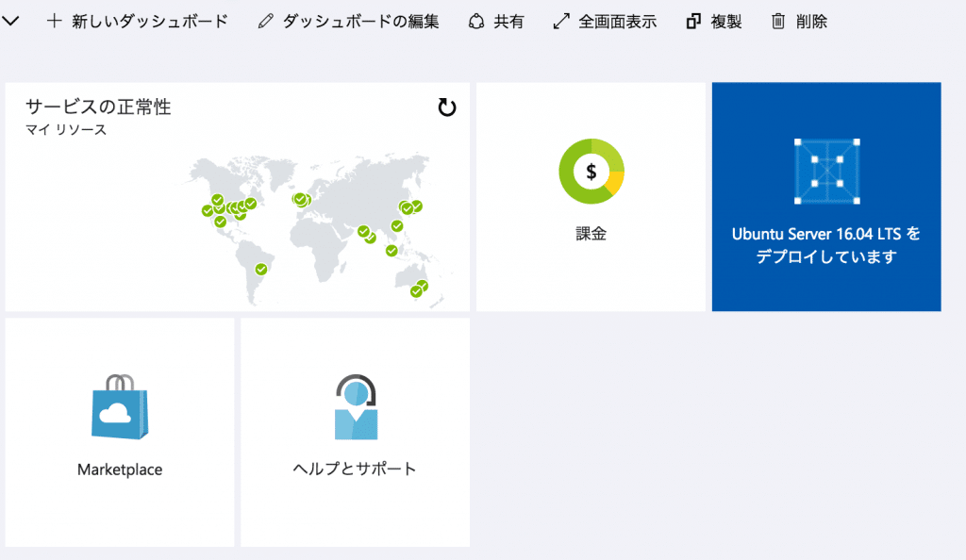Viewport: 966px width, 560px height.
Task: Open 新しいダッシュボード
Action: (x=150, y=22)
